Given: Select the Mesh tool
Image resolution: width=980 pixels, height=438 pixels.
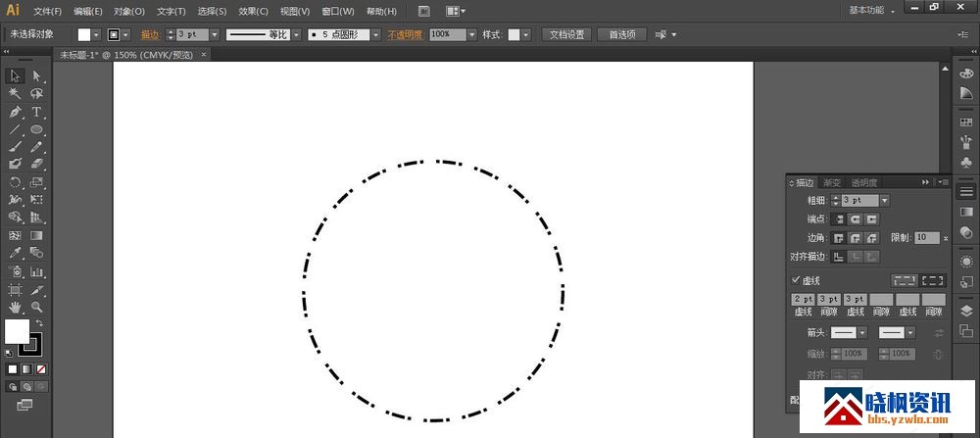Looking at the screenshot, I should 15,235.
